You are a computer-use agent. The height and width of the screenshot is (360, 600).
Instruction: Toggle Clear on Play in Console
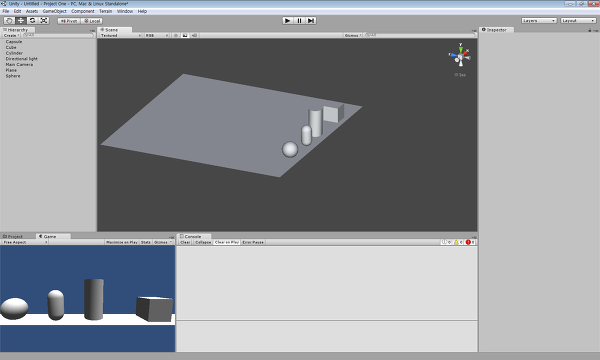[227, 242]
